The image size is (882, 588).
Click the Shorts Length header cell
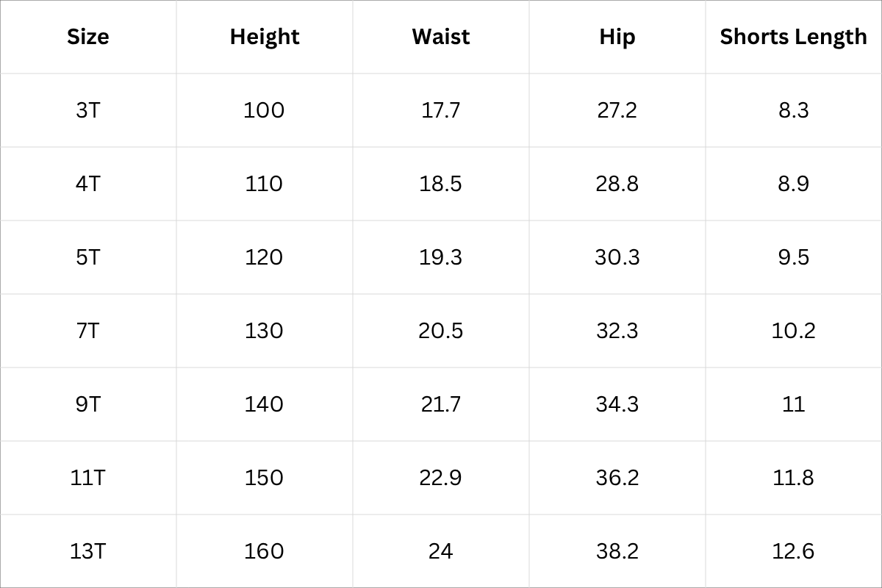793,37
